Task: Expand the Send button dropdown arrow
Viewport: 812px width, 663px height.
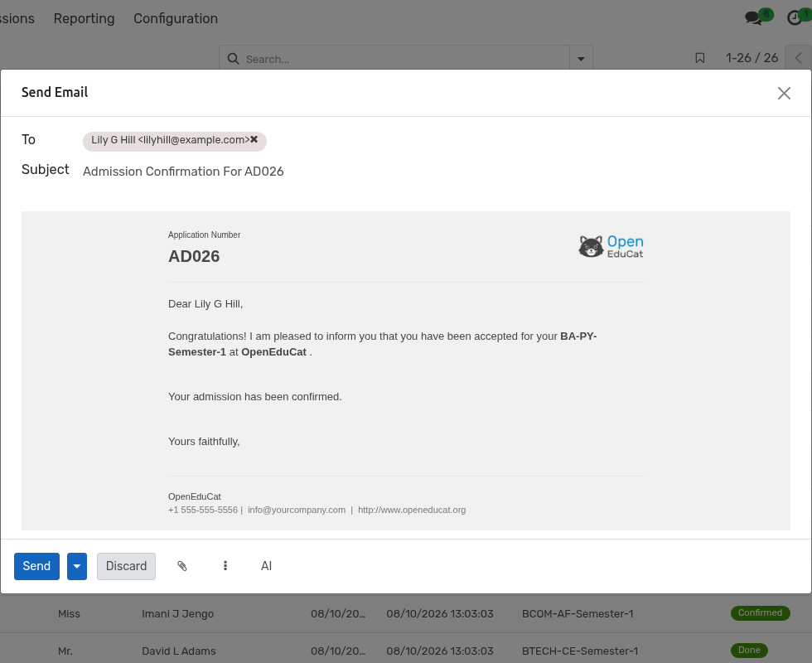Action: point(76,566)
